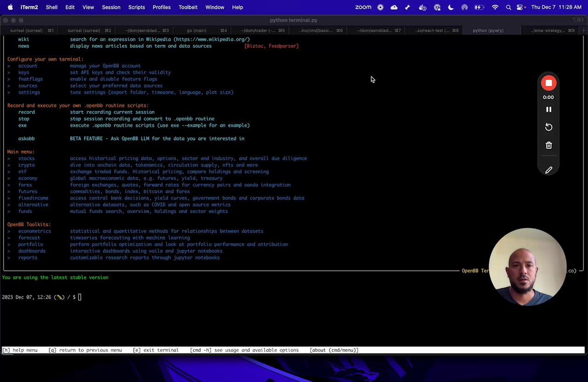Open the pen annotation tool in recording widget

(x=548, y=170)
